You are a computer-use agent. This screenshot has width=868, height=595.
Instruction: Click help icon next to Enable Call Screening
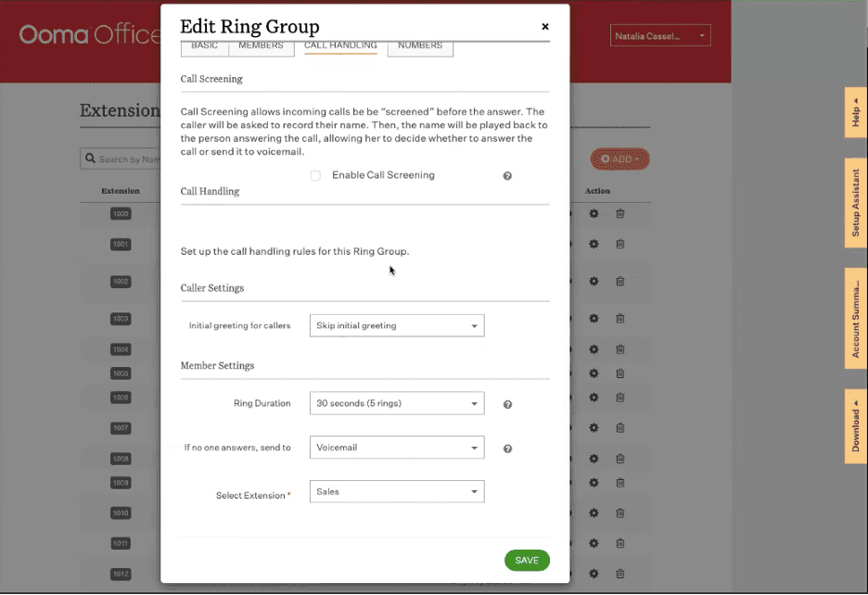507,176
